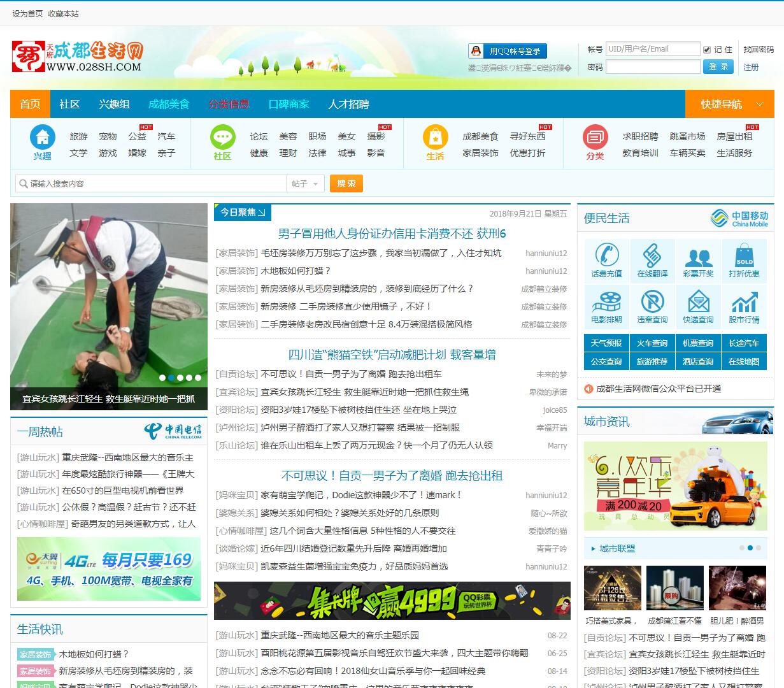Click the QQ penguin login icon
The height and width of the screenshot is (688, 784).
coord(476,52)
